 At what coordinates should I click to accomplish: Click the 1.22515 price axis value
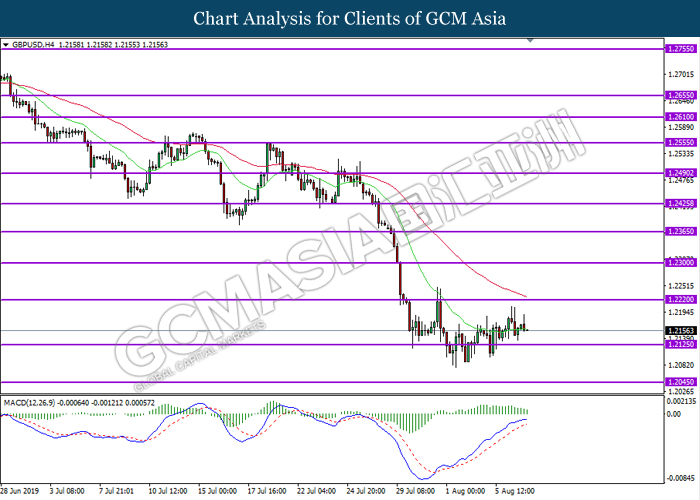681,286
